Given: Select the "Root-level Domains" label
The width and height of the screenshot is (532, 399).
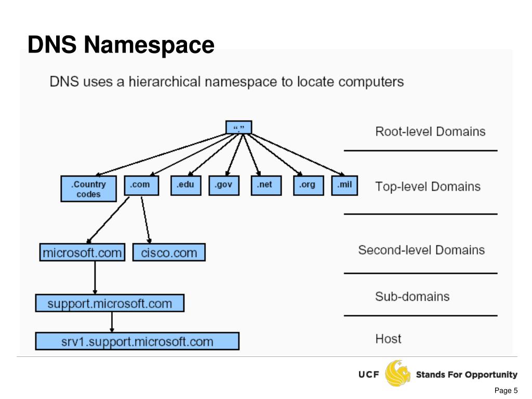Looking at the screenshot, I should 430,131.
